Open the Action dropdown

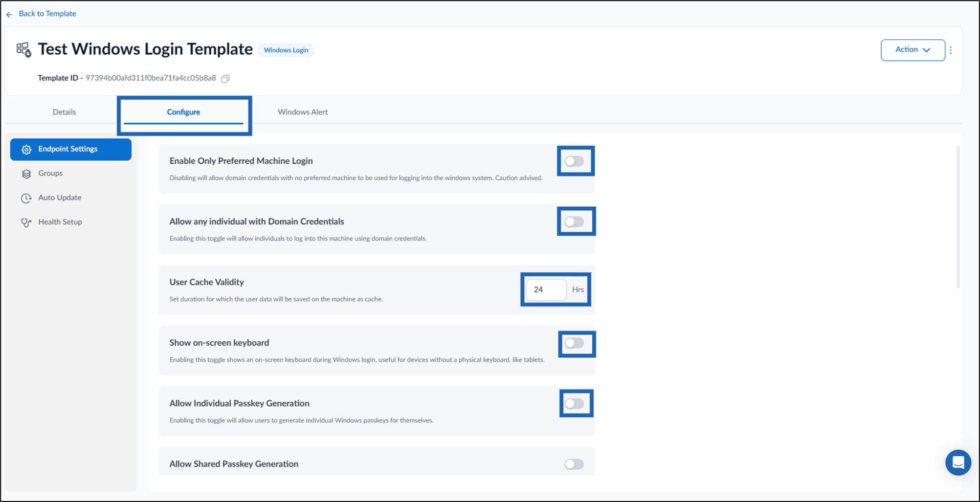pyautogui.click(x=913, y=50)
